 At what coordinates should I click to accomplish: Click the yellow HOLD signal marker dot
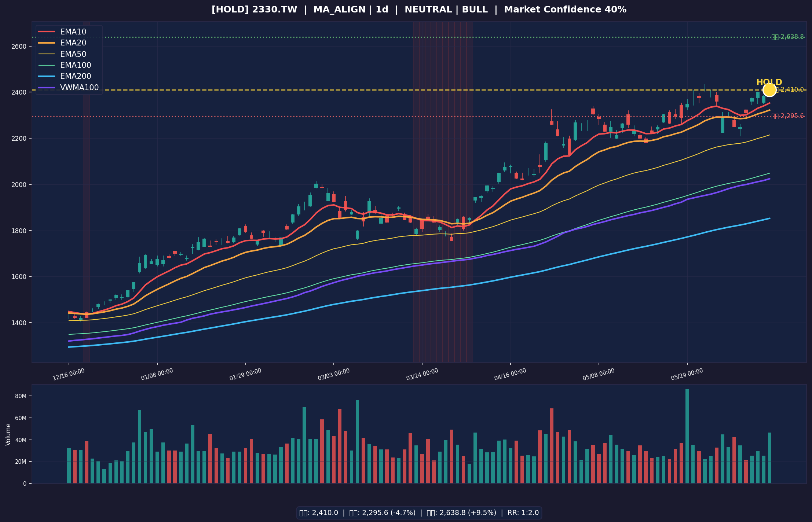click(x=769, y=90)
